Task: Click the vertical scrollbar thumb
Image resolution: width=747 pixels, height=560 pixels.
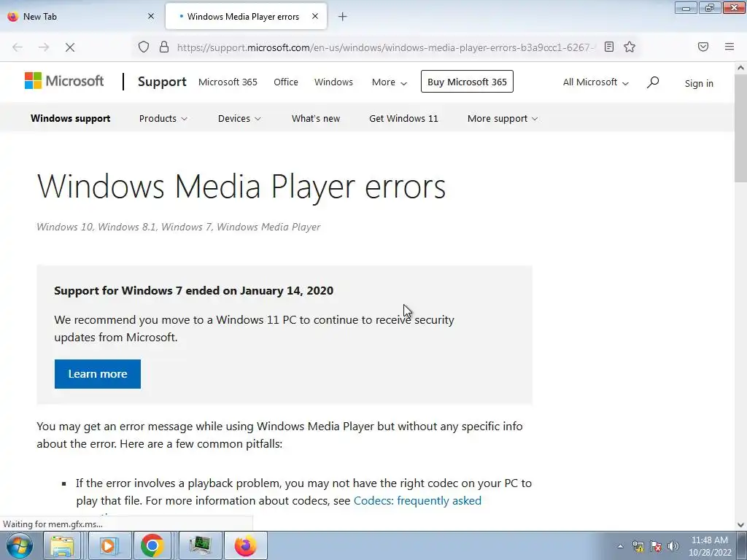Action: click(741, 128)
